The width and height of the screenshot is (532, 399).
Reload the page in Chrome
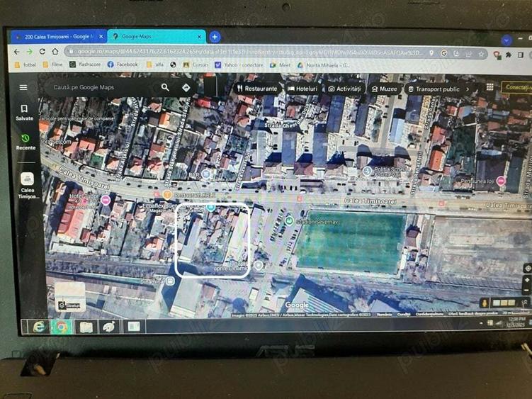(x=43, y=52)
